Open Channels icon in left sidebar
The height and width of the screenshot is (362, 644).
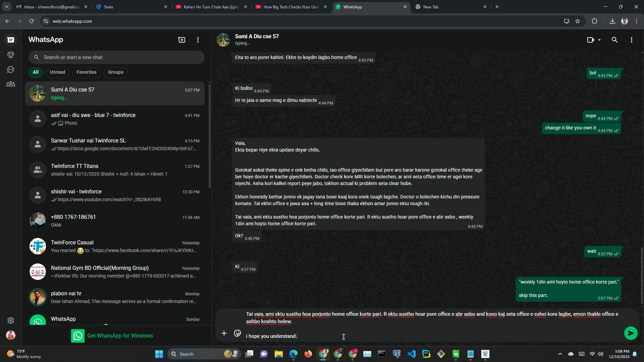tap(11, 69)
